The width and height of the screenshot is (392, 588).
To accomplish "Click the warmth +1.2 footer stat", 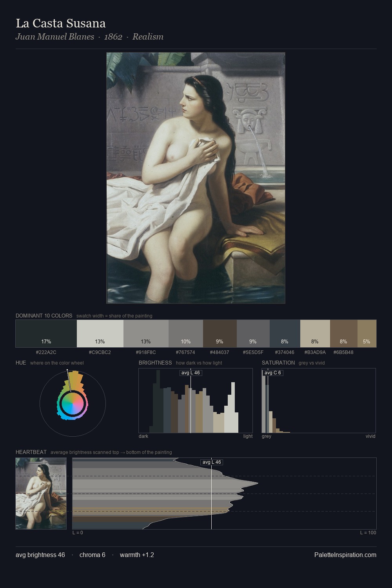I will [x=137, y=555].
